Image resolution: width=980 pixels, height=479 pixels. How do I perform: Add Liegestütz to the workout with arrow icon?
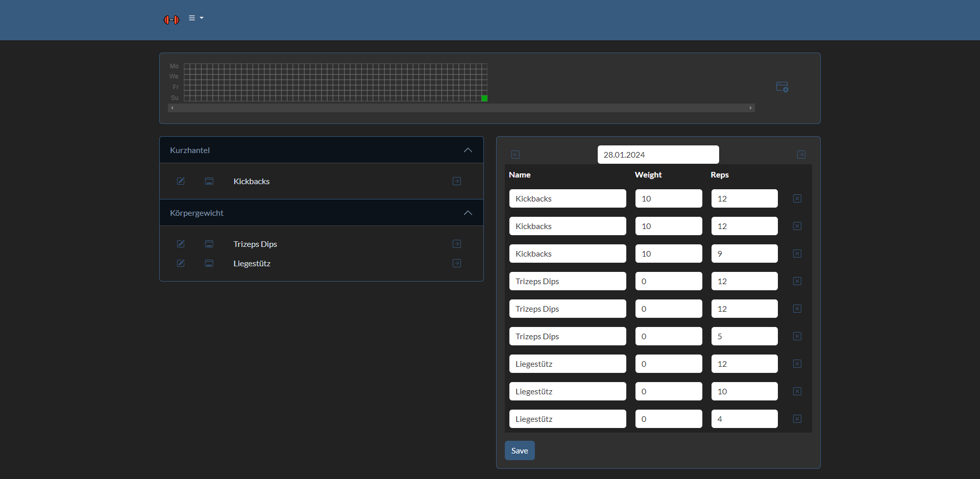pos(457,263)
